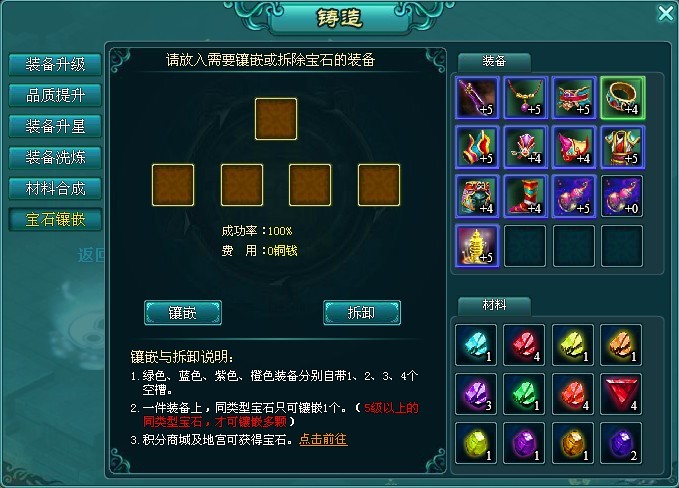The width and height of the screenshot is (679, 488).
Task: Select the gourd +0 equipment item
Action: 622,197
